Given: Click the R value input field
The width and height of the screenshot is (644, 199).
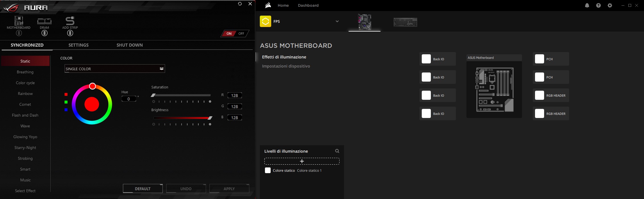Looking at the screenshot, I should click(235, 96).
